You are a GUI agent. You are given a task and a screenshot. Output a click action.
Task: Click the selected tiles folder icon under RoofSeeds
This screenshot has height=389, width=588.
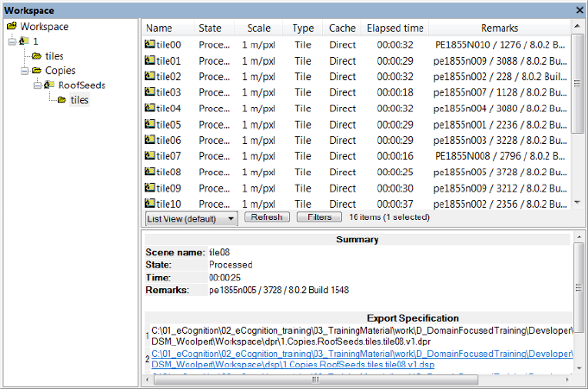coord(61,100)
